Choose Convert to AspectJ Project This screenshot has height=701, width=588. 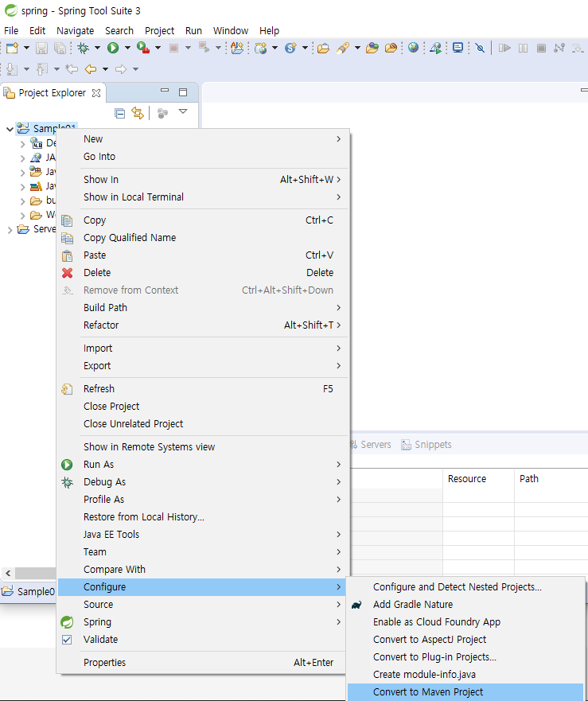pos(466,639)
